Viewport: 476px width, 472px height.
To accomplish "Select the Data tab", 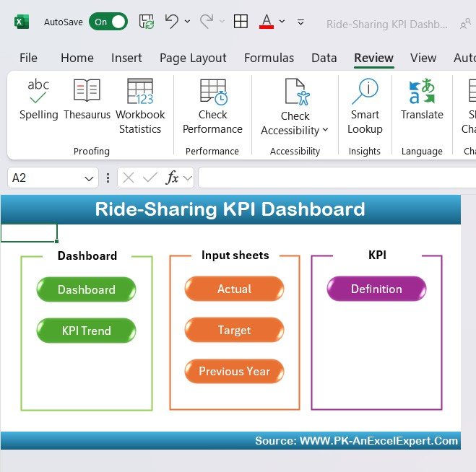I will click(324, 58).
